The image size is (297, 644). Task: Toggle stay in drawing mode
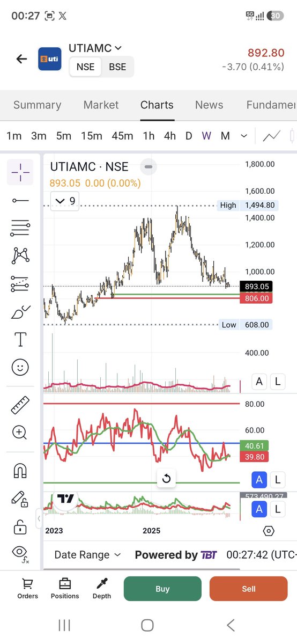(20, 499)
